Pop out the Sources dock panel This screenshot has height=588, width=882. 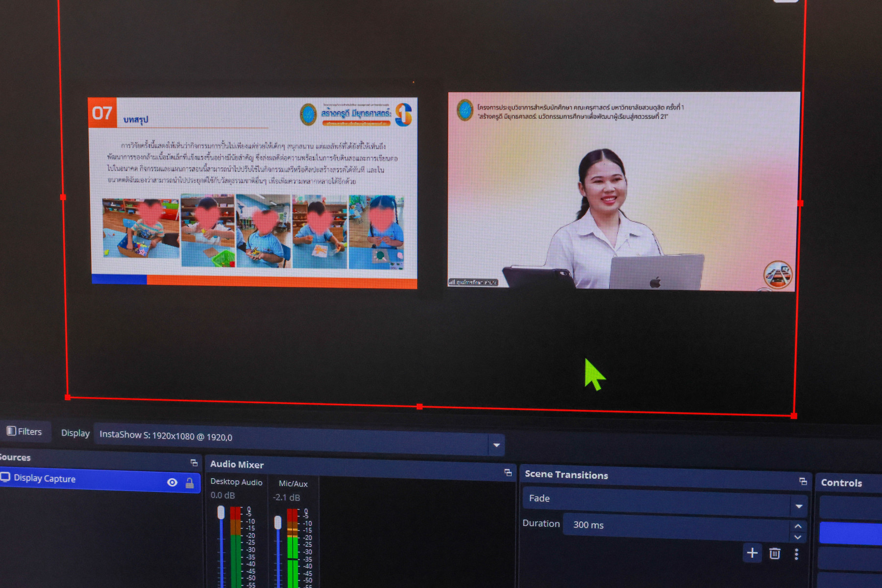[194, 463]
